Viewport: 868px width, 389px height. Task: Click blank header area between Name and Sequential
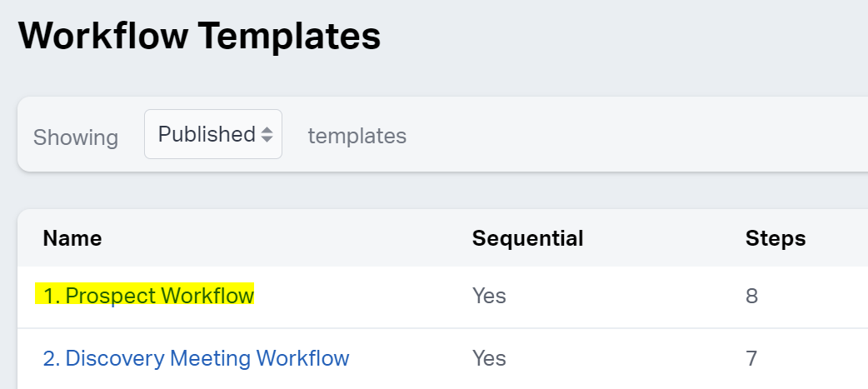pyautogui.click(x=283, y=239)
